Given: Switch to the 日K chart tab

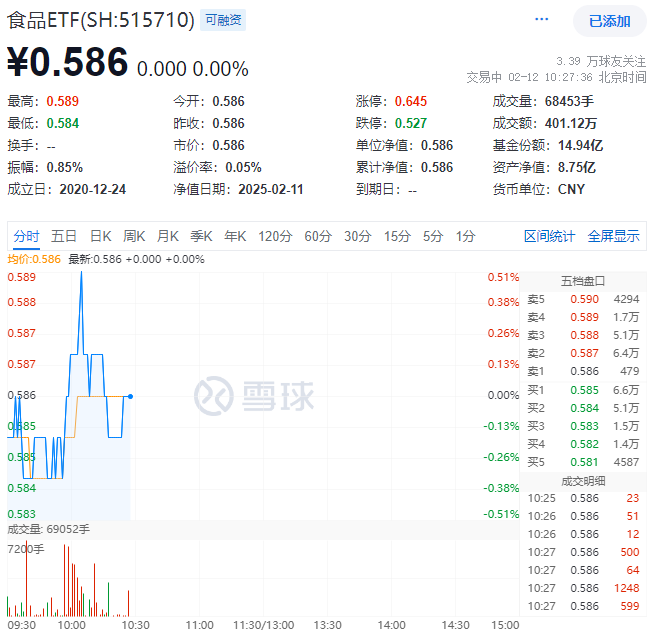Looking at the screenshot, I should pos(101,236).
